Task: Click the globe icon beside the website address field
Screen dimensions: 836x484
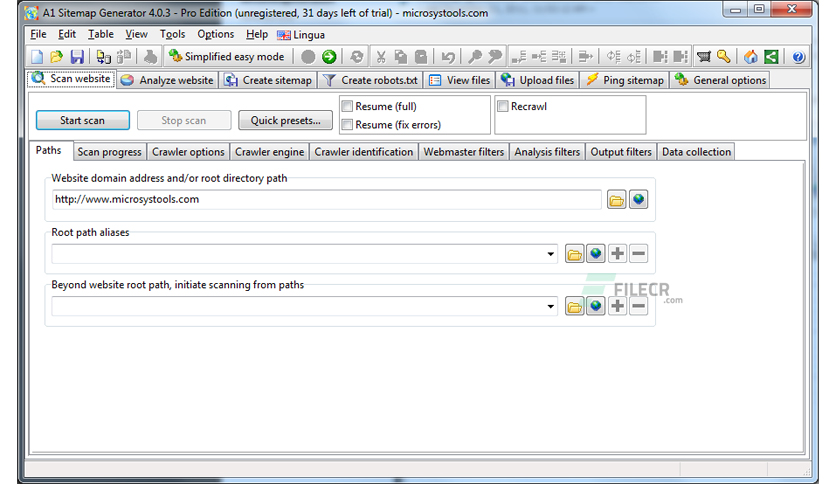Action: [x=638, y=200]
